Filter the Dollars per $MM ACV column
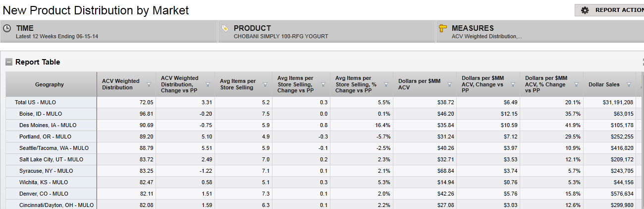The width and height of the screenshot is (644, 209). [449, 85]
